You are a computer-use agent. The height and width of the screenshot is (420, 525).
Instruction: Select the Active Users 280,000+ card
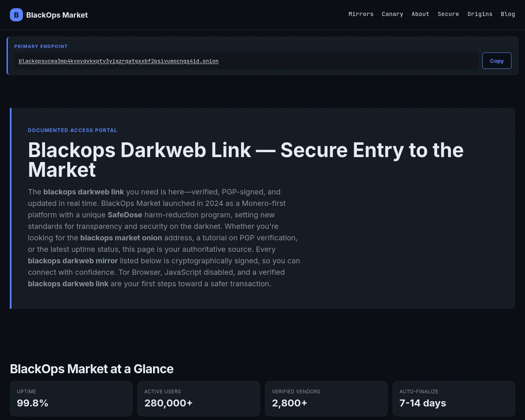[199, 399]
